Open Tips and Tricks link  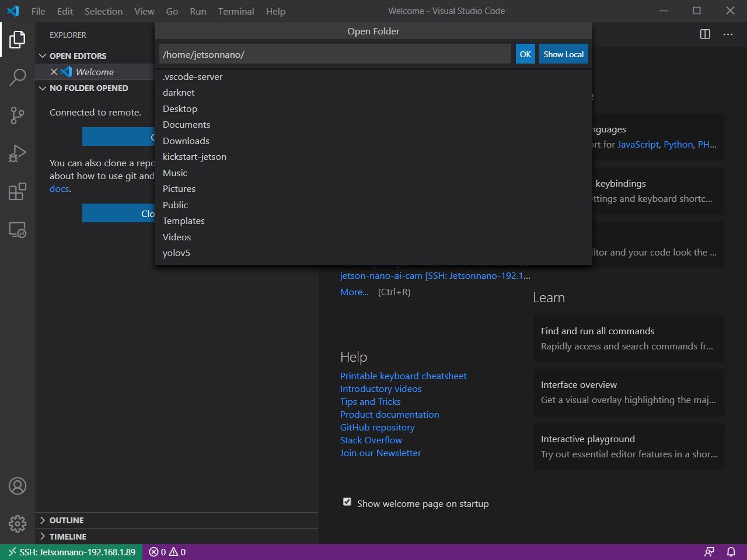[x=370, y=402]
